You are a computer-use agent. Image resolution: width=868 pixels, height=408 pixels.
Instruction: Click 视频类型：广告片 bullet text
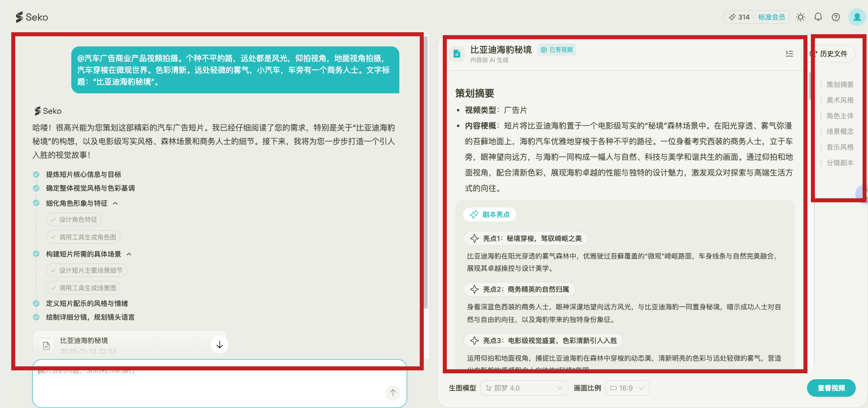click(x=496, y=110)
